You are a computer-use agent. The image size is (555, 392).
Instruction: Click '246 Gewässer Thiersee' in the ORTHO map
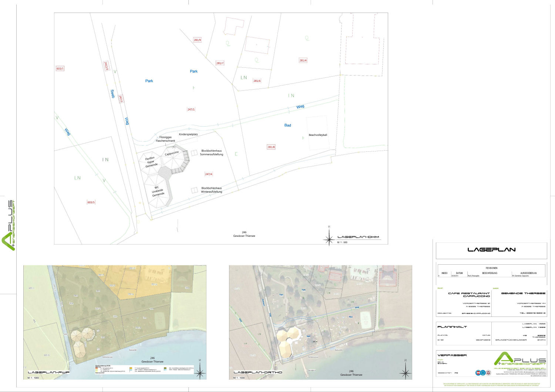coord(351,373)
